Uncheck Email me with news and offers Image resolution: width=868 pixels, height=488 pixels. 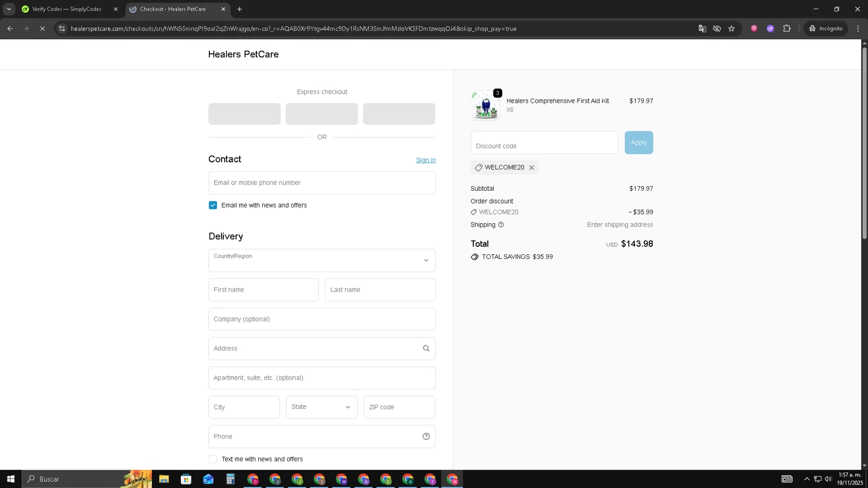pyautogui.click(x=213, y=205)
